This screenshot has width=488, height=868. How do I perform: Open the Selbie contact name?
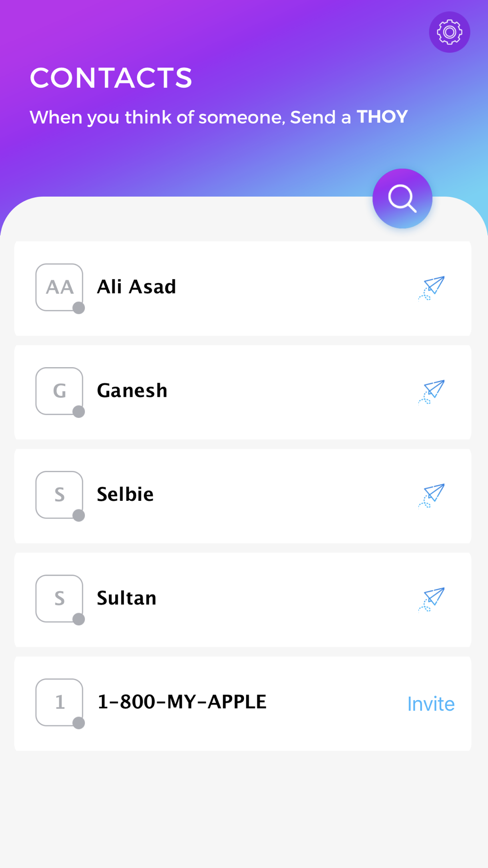pos(125,494)
